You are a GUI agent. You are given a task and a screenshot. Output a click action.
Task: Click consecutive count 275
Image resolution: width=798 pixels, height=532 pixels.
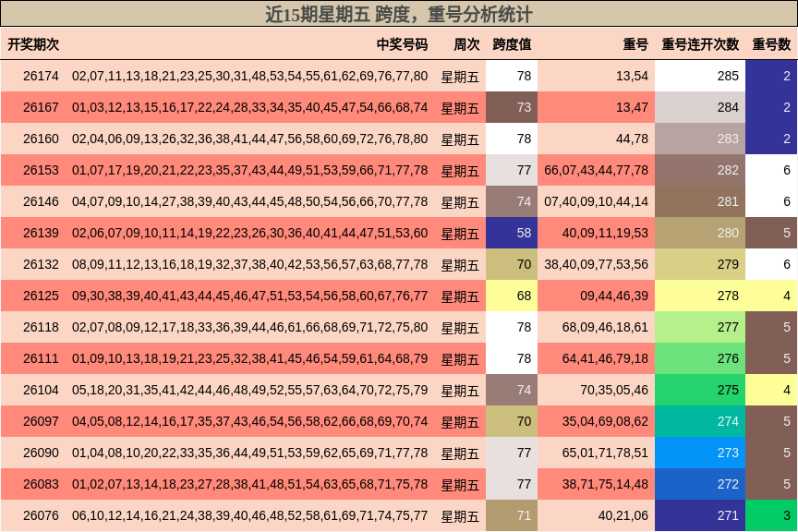coord(700,390)
